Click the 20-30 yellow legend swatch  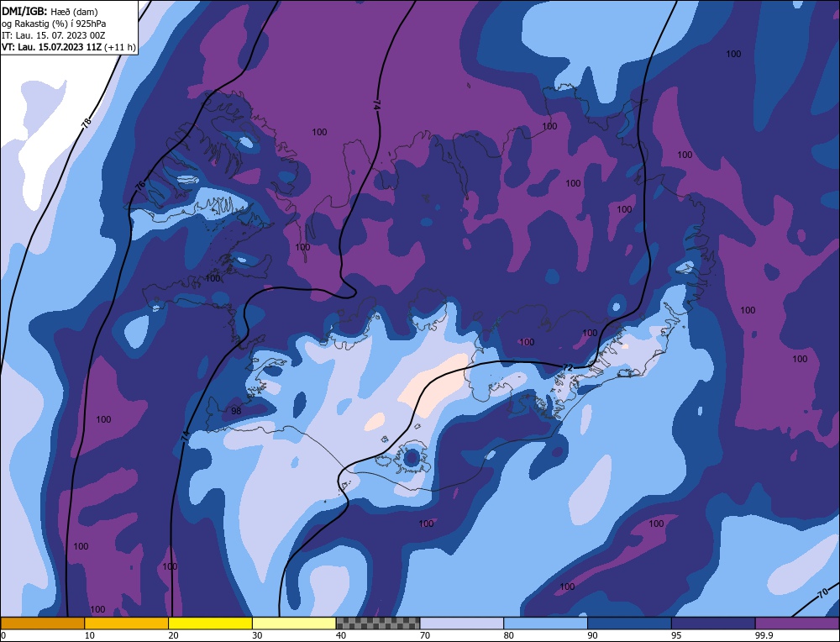(210, 624)
